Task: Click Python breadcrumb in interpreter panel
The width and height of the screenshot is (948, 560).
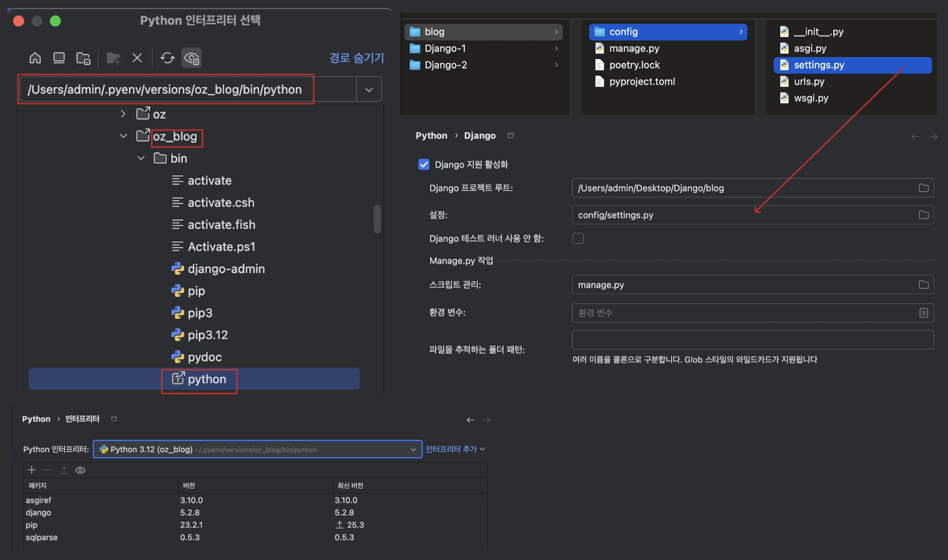Action: click(36, 419)
